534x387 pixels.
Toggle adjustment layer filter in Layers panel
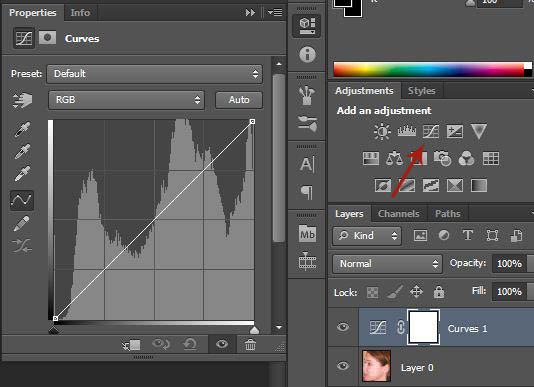click(x=444, y=235)
